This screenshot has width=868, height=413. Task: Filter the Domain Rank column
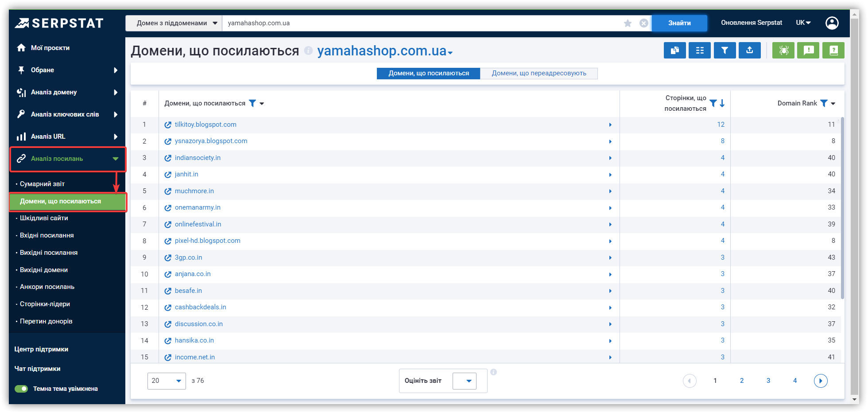click(824, 103)
